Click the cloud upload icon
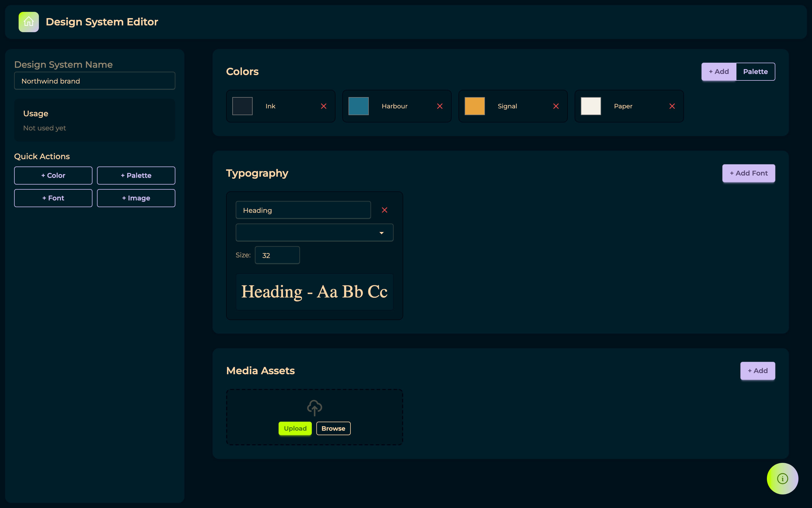 314,408
